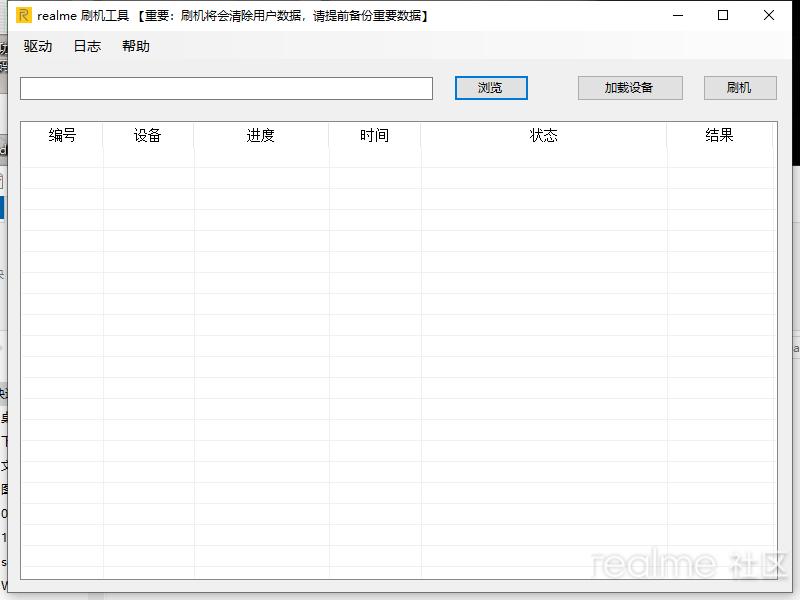The height and width of the screenshot is (600, 800).
Task: Click the 浏览 (Browse) button
Action: coord(491,88)
